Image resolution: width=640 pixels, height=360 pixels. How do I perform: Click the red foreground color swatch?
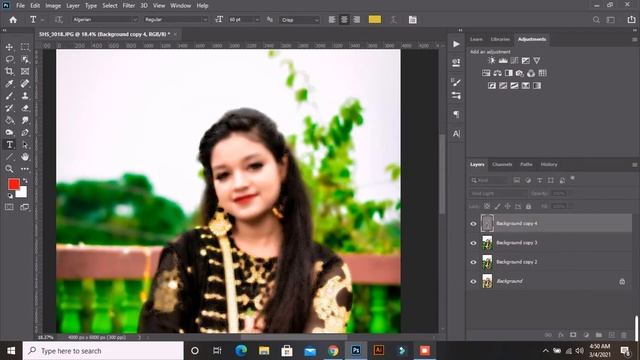click(13, 184)
